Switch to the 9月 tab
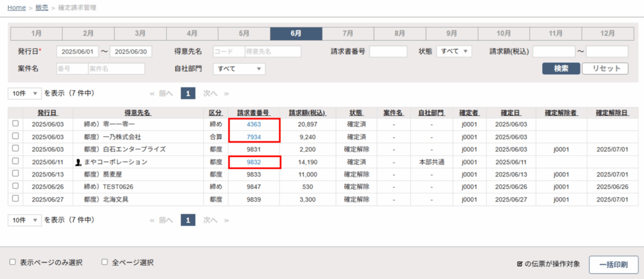644x279 pixels. [452, 33]
